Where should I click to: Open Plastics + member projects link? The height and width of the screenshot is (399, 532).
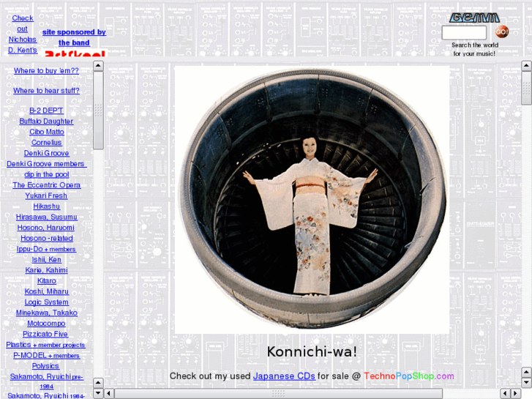click(45, 345)
